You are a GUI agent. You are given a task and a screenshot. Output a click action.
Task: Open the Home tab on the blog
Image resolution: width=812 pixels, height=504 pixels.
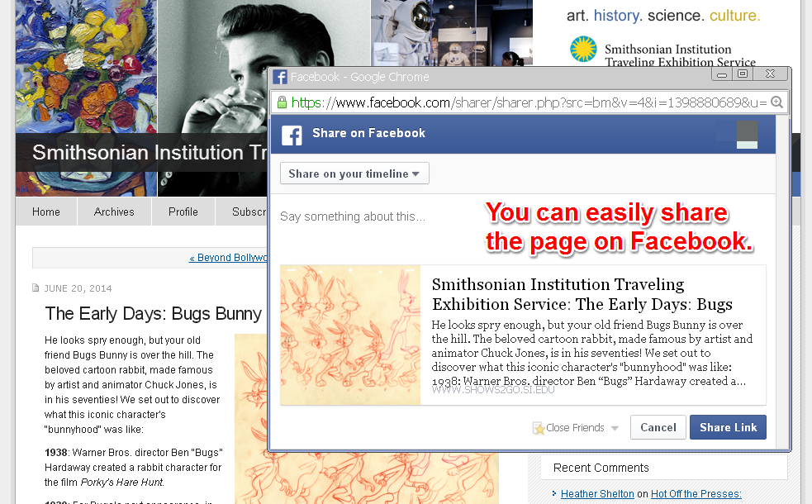[46, 212]
